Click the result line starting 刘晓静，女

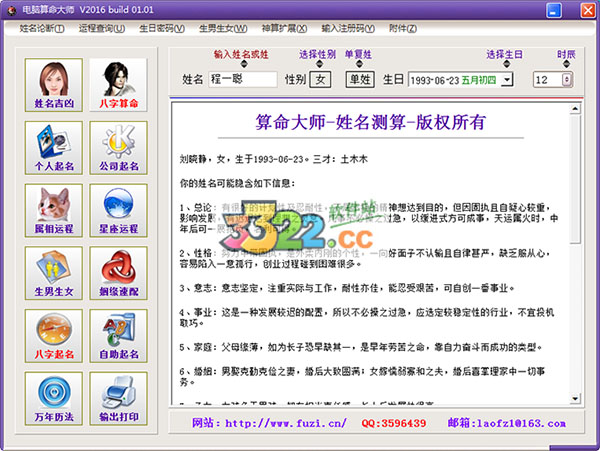click(274, 159)
